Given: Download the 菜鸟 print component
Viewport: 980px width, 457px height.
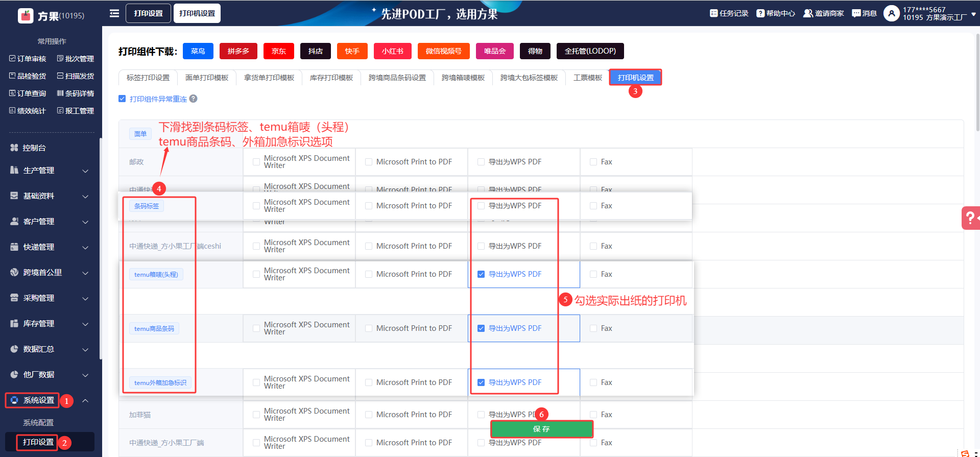Looking at the screenshot, I should pos(198,51).
